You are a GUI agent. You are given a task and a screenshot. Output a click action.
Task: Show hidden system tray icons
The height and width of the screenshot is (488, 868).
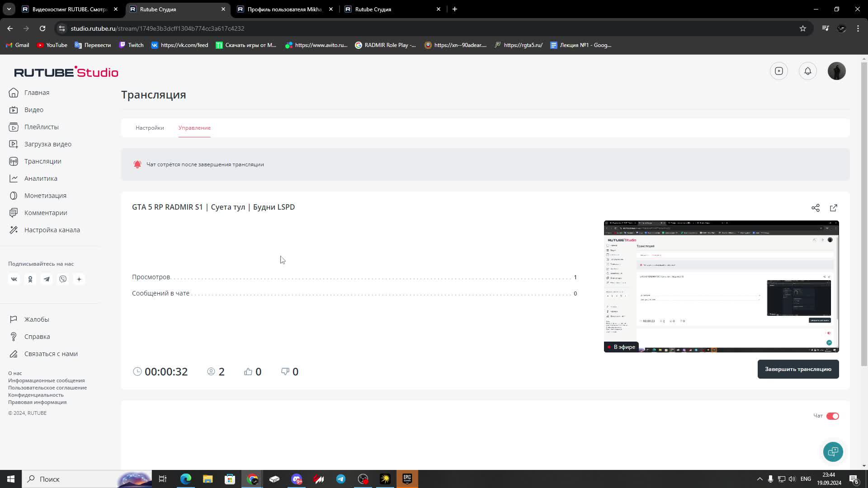pyautogui.click(x=759, y=479)
